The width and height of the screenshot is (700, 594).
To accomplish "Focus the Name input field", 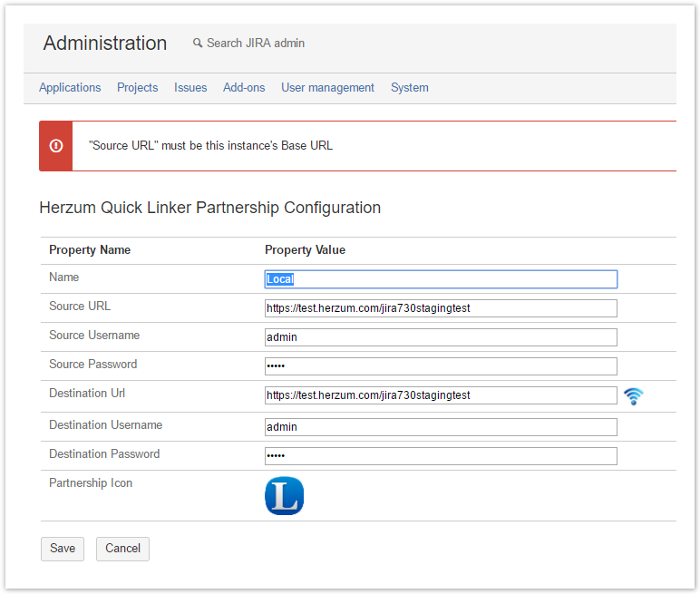I will point(441,279).
